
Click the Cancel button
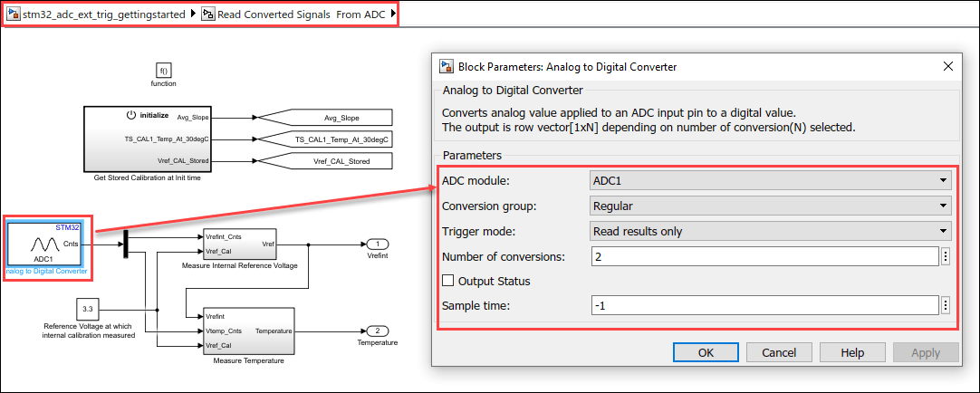[x=779, y=352]
